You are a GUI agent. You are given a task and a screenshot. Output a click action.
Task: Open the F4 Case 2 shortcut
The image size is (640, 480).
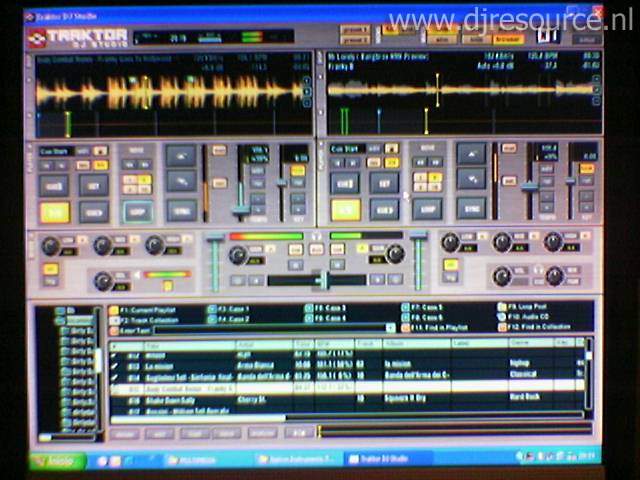pos(229,319)
